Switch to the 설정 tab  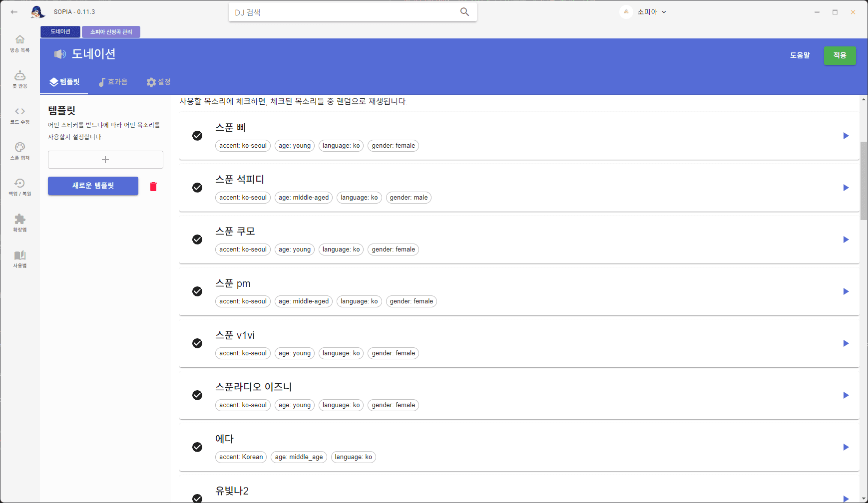click(159, 82)
